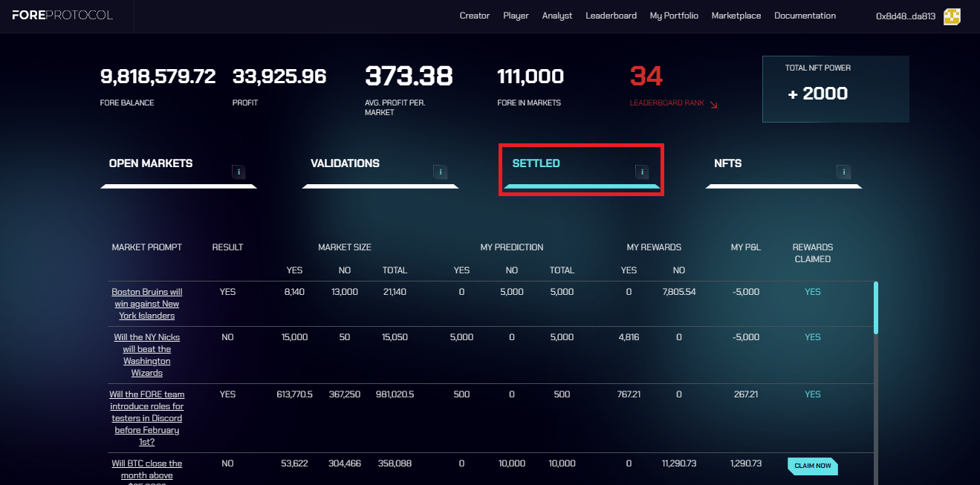Click the wallet avatar icon
980x485 pixels.
[952, 16]
